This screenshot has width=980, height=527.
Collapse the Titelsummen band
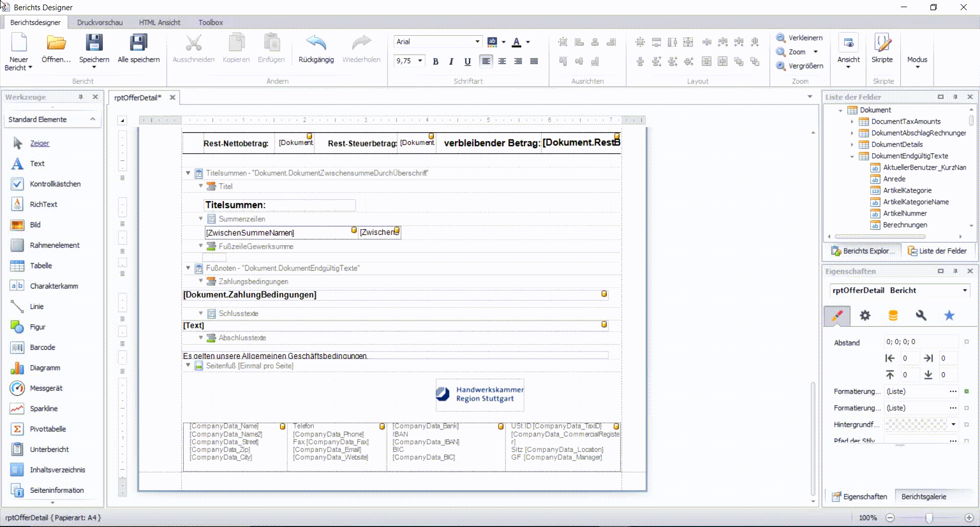click(188, 173)
